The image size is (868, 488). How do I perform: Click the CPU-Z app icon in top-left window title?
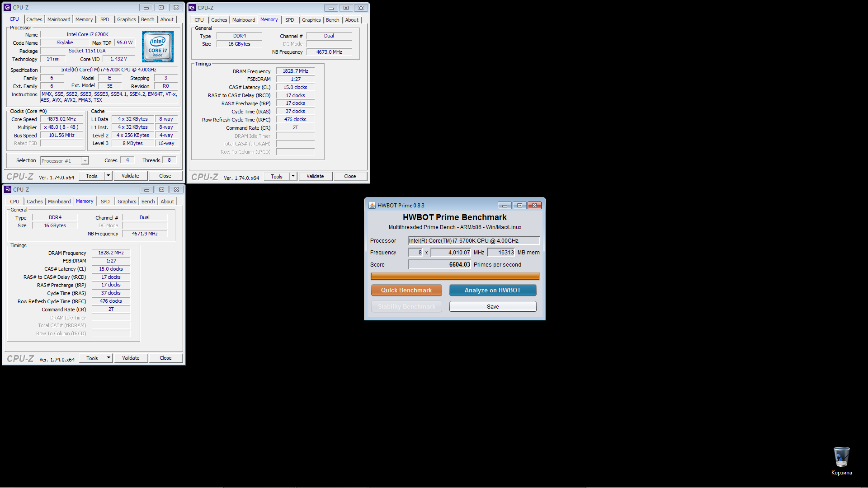[x=7, y=7]
